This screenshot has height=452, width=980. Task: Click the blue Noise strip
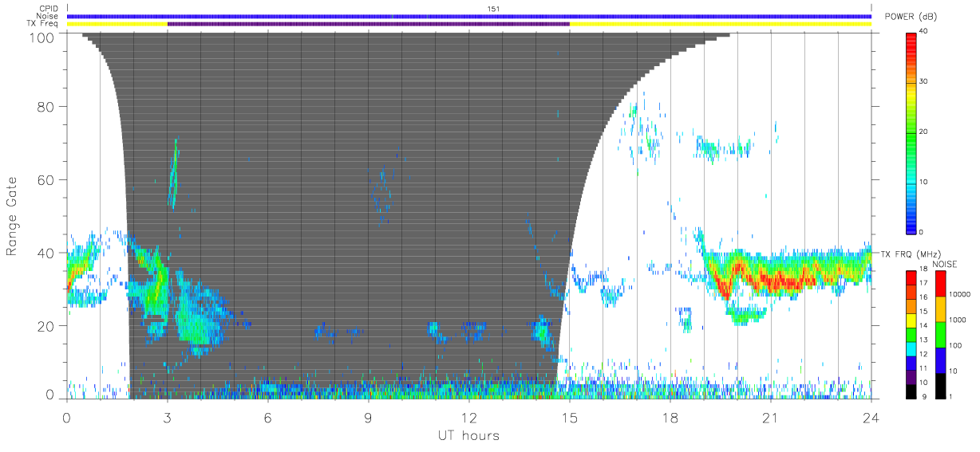(469, 16)
